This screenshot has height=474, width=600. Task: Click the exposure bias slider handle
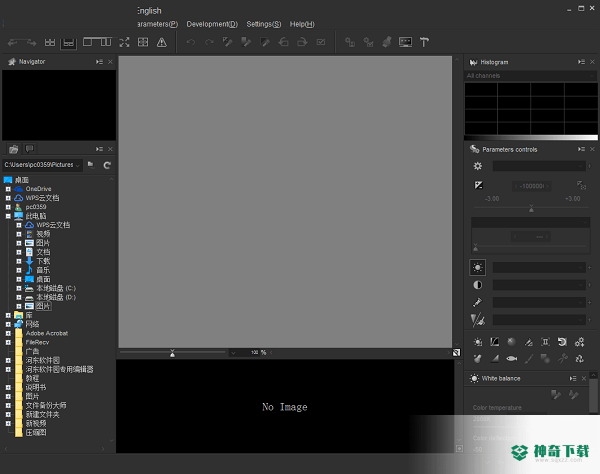click(531, 208)
